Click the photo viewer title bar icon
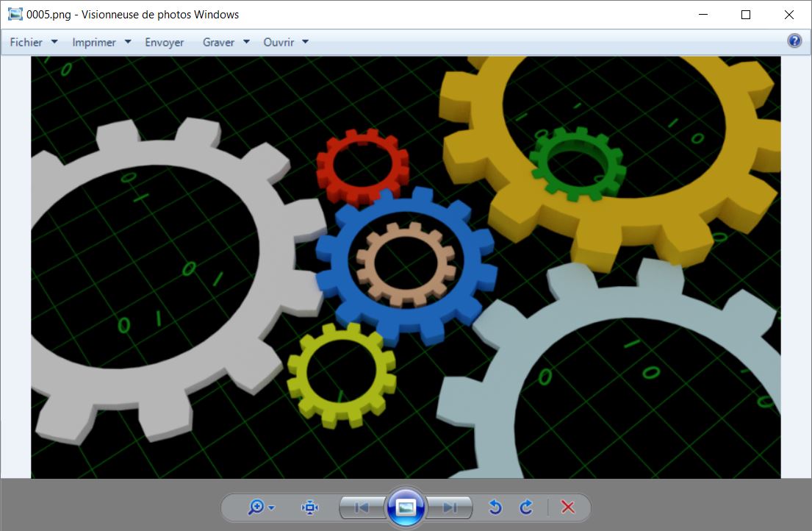Viewport: 812px width, 531px height. pyautogui.click(x=15, y=15)
